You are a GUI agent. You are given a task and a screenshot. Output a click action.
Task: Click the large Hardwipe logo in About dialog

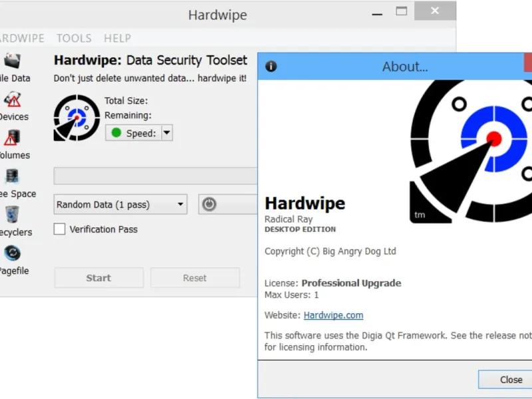471,152
